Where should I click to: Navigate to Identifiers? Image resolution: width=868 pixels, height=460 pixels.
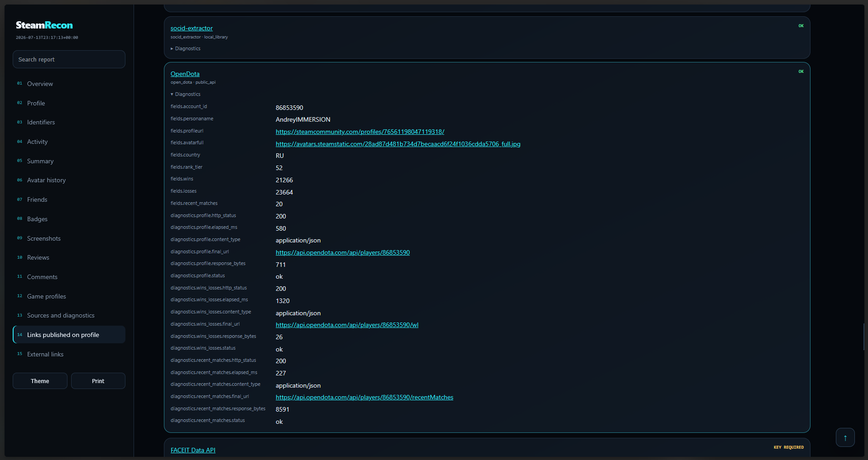coord(69,122)
